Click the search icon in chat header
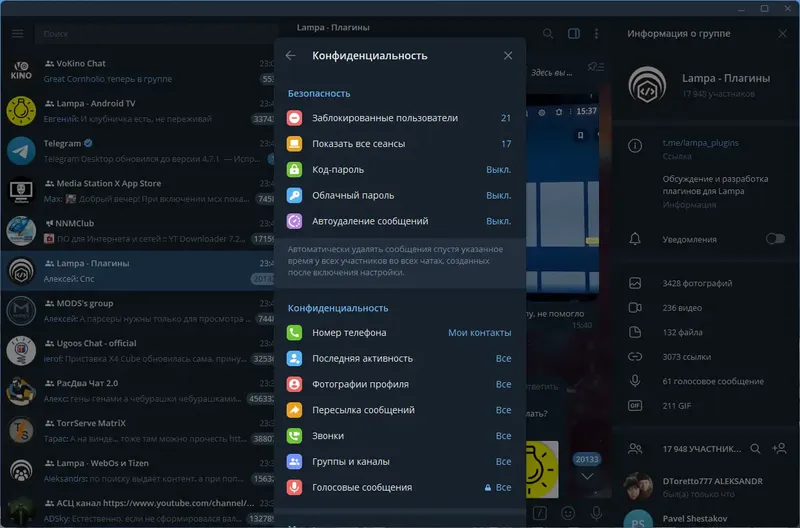 coord(547,34)
